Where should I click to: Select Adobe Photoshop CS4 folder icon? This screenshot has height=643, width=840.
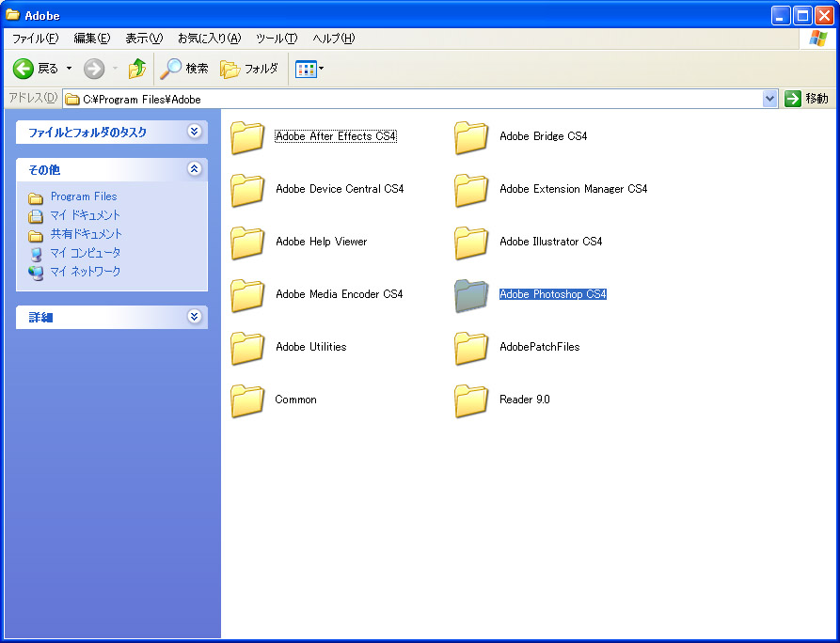coord(471,295)
